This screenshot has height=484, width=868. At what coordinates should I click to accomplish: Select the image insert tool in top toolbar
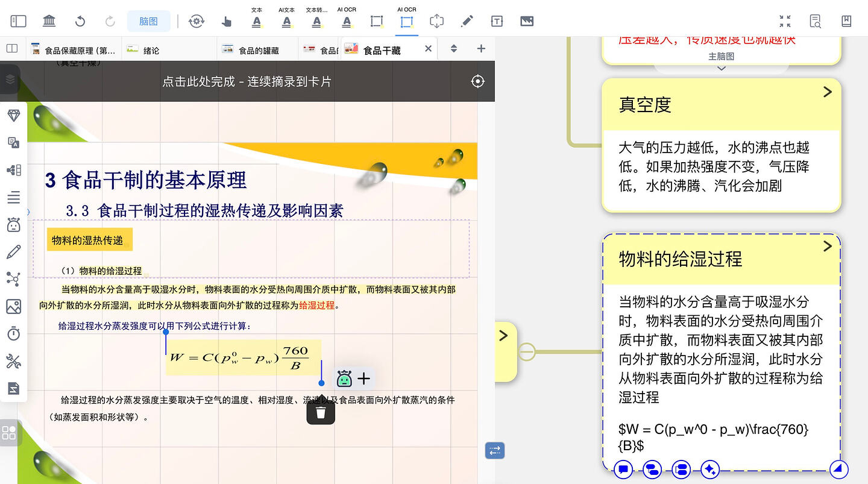click(x=527, y=22)
